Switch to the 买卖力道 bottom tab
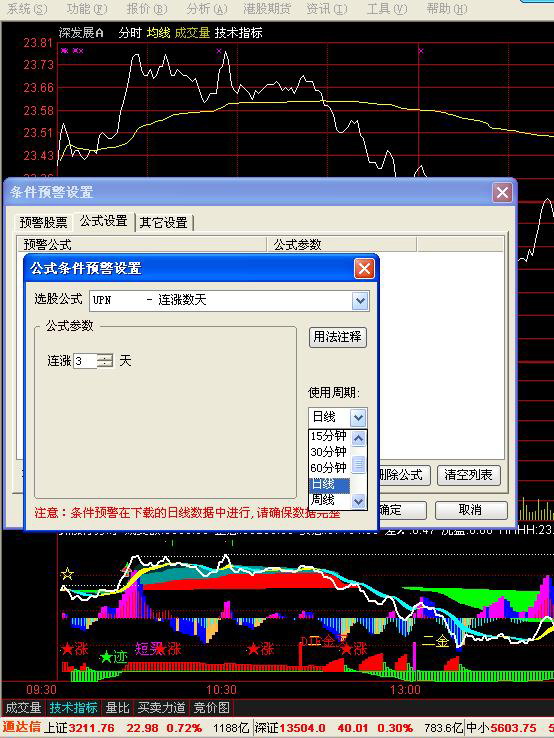Image resolution: width=554 pixels, height=738 pixels. (161, 707)
